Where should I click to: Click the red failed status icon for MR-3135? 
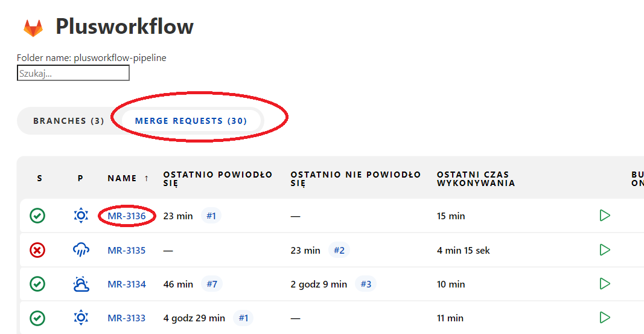(37, 249)
